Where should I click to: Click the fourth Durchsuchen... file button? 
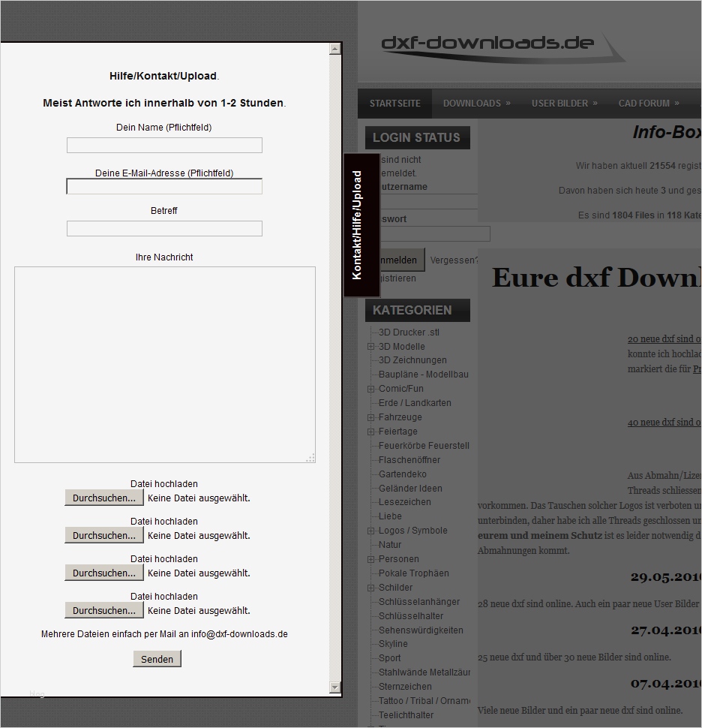[x=104, y=610]
